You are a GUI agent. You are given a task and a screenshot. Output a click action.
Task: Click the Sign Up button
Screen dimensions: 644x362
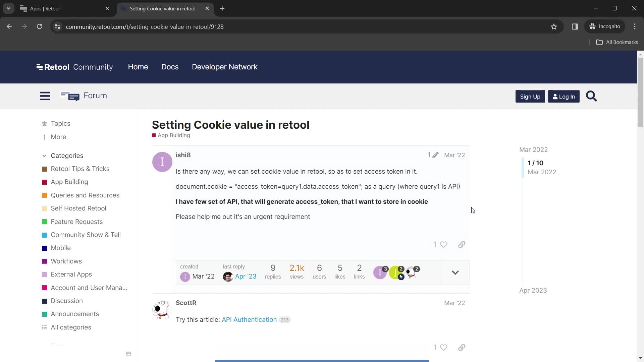530,97
